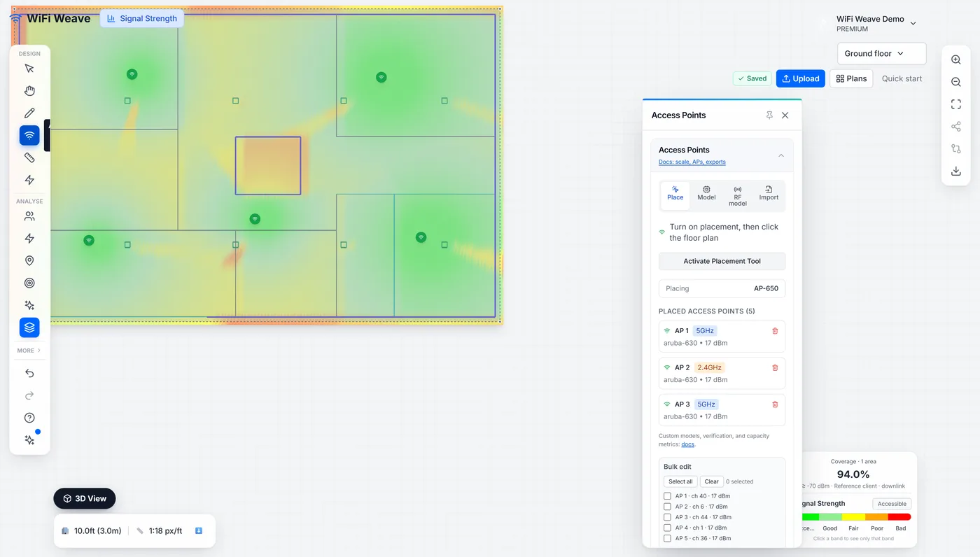Open the help question mark
The image size is (980, 557).
click(29, 418)
